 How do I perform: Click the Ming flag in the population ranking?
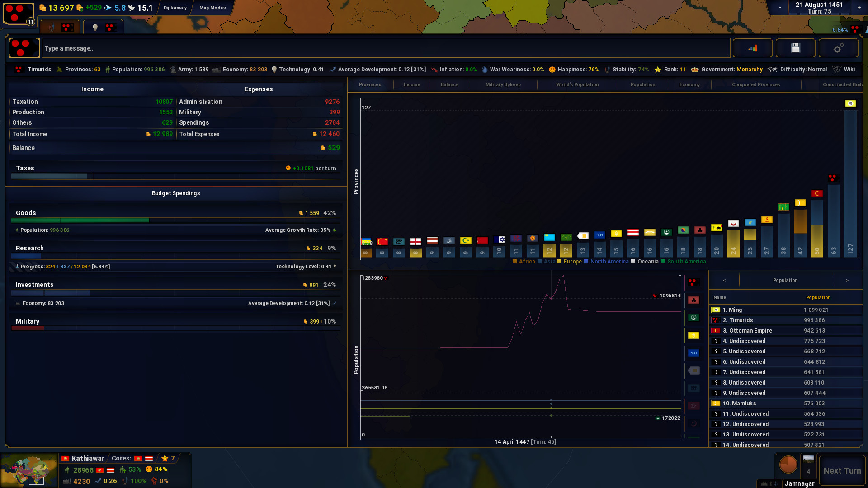pyautogui.click(x=716, y=310)
